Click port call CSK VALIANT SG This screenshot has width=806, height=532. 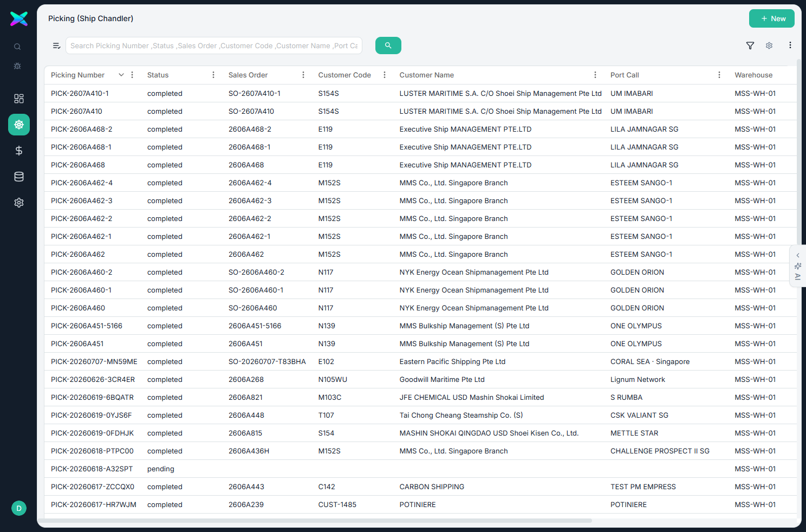click(639, 415)
